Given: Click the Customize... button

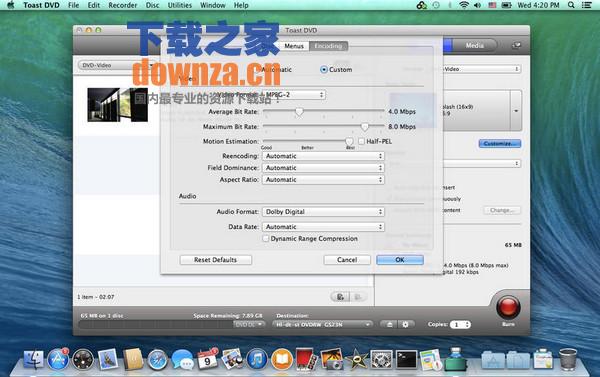Looking at the screenshot, I should click(x=500, y=144).
